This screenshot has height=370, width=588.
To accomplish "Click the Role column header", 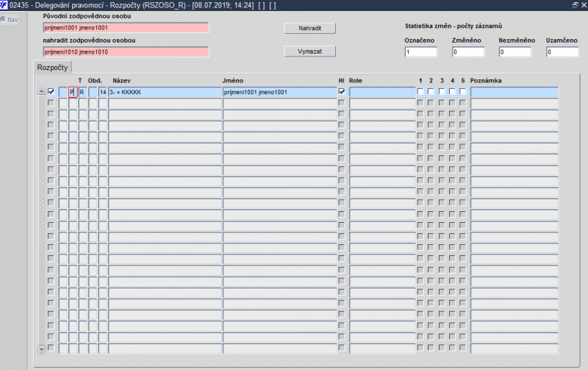I will coord(356,81).
